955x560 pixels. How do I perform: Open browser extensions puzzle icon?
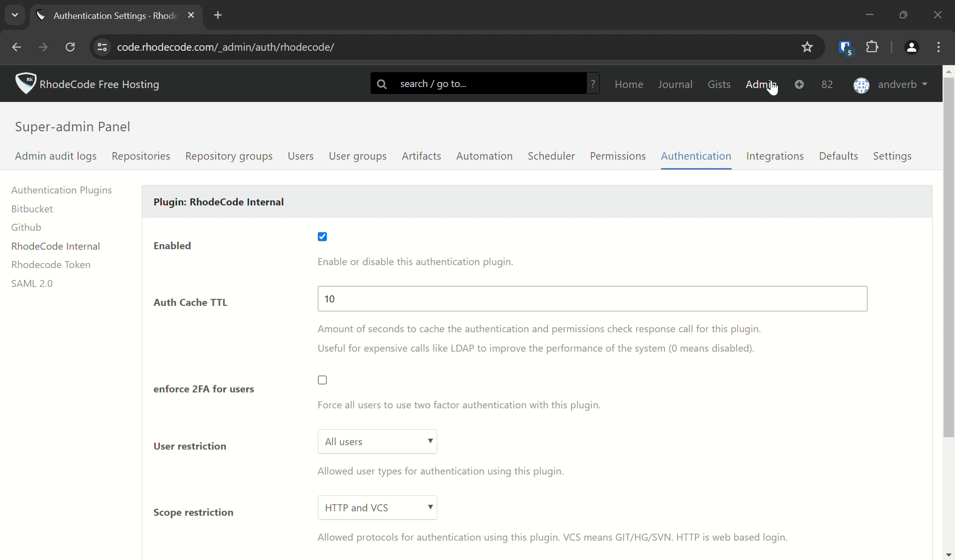[872, 47]
